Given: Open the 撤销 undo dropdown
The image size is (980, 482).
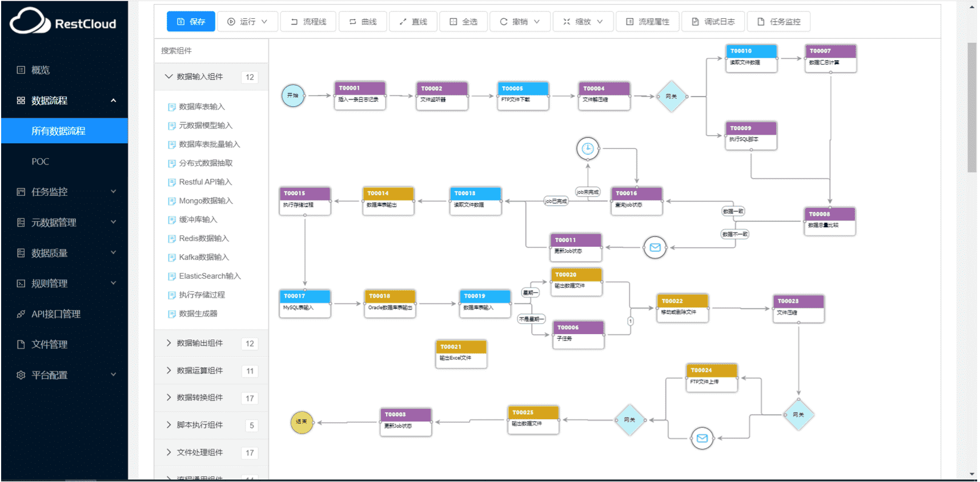Looking at the screenshot, I should (520, 22).
